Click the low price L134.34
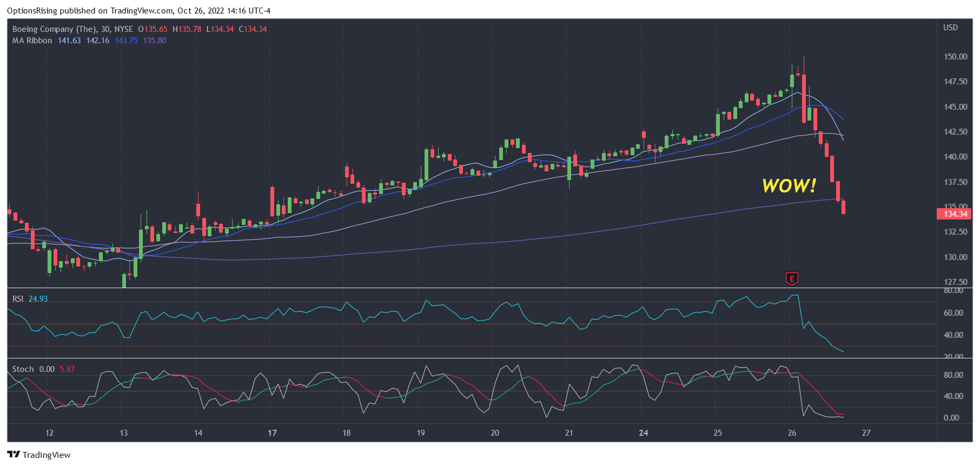This screenshot has height=466, width=980. click(220, 29)
